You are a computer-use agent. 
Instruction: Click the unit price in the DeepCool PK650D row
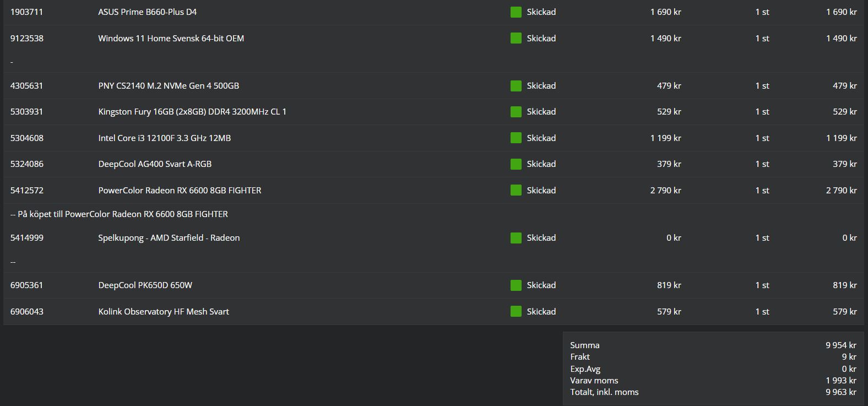tap(669, 285)
